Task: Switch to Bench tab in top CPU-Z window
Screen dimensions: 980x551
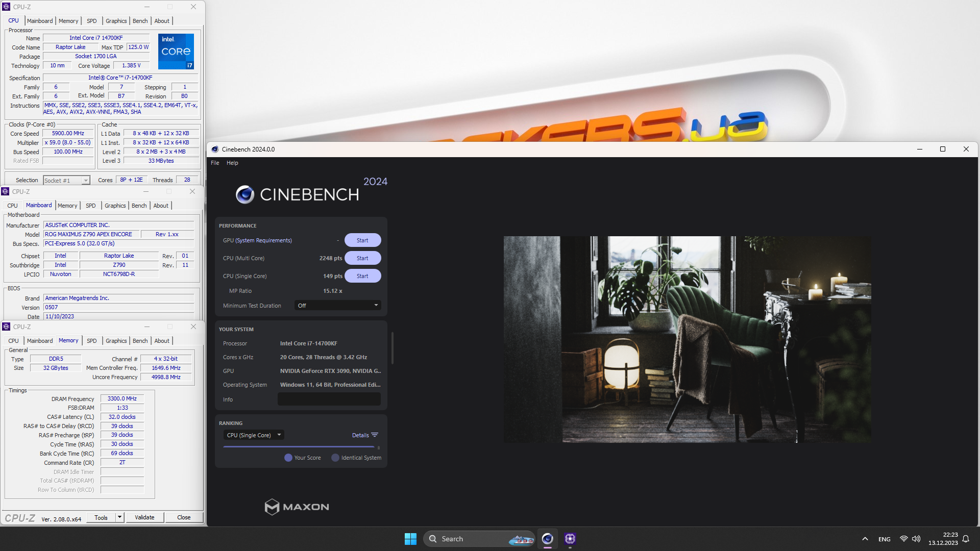Action: coord(140,21)
